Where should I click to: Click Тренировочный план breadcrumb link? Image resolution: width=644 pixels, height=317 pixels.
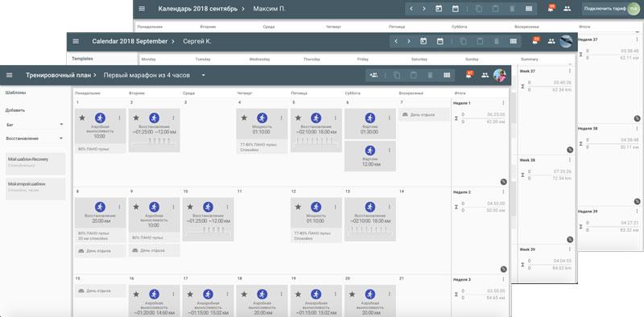tap(59, 75)
